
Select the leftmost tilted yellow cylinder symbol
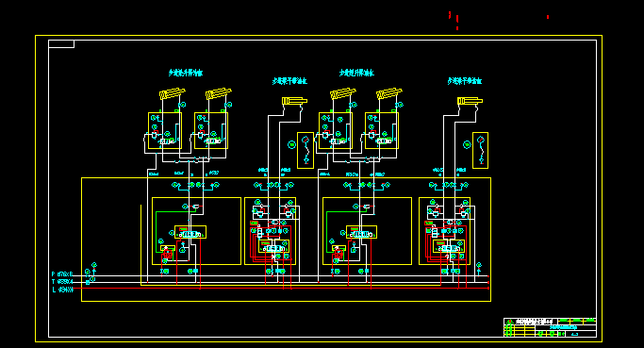pyautogui.click(x=173, y=93)
